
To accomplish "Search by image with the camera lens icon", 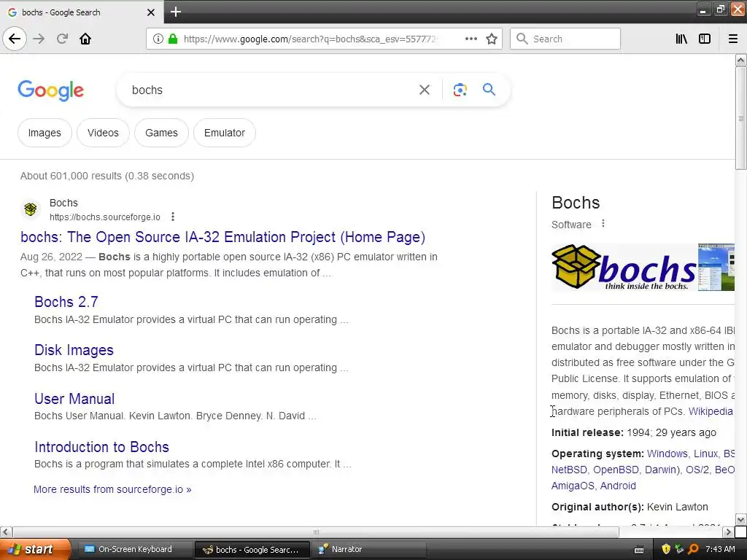I will click(460, 90).
